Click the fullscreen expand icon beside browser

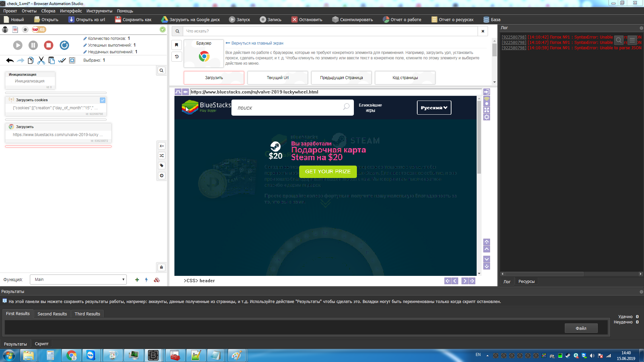[x=487, y=110]
